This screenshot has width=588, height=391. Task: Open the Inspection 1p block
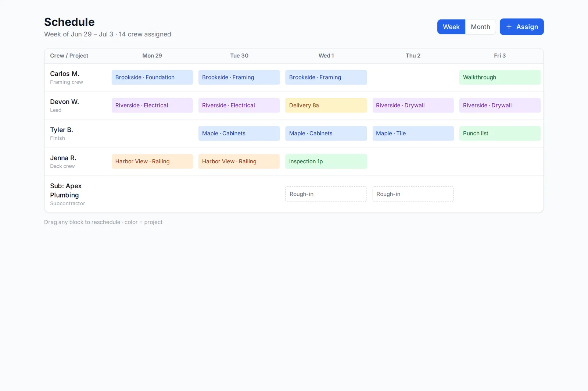coord(326,161)
